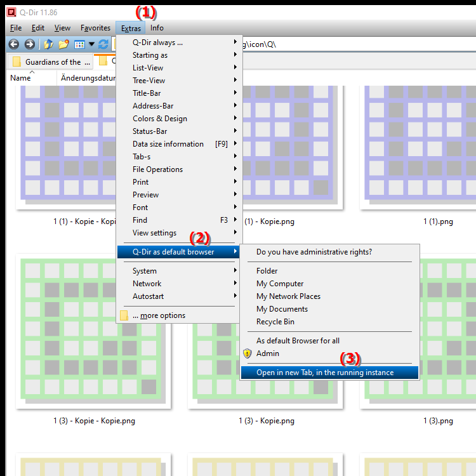This screenshot has width=476, height=476.
Task: Open the File menu
Action: pos(16,28)
